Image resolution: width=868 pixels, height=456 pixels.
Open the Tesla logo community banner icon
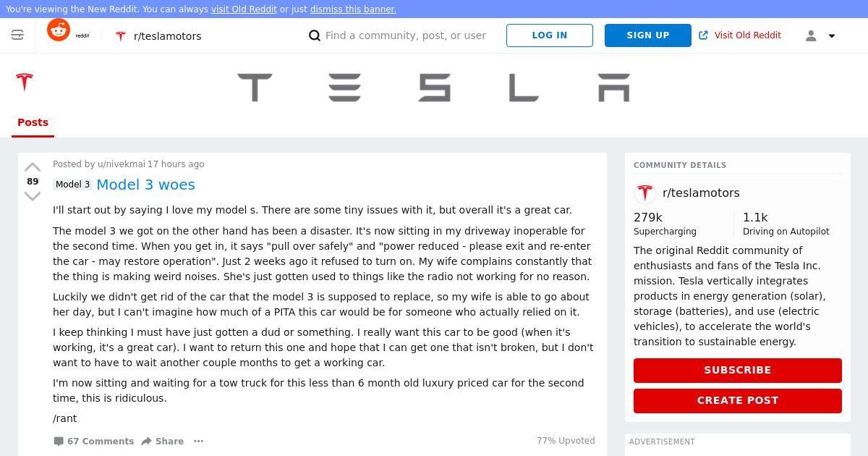[25, 82]
